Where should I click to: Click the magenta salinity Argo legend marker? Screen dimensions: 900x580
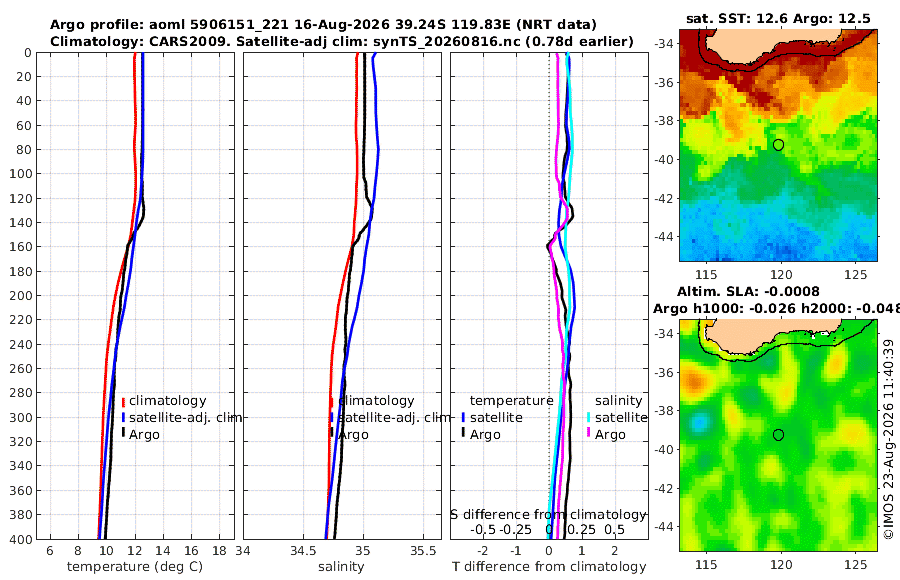coord(588,433)
